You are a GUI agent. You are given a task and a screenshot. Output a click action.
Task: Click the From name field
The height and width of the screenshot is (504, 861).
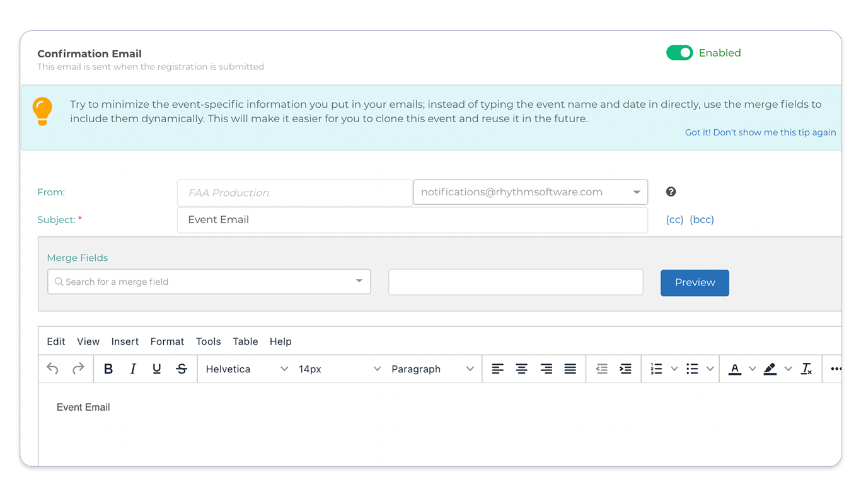point(295,193)
